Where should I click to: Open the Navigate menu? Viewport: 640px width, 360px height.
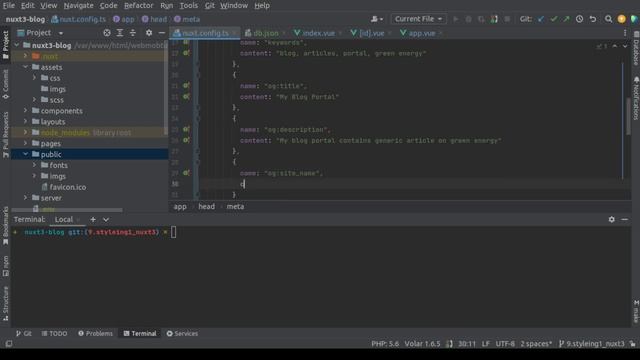(78, 5)
